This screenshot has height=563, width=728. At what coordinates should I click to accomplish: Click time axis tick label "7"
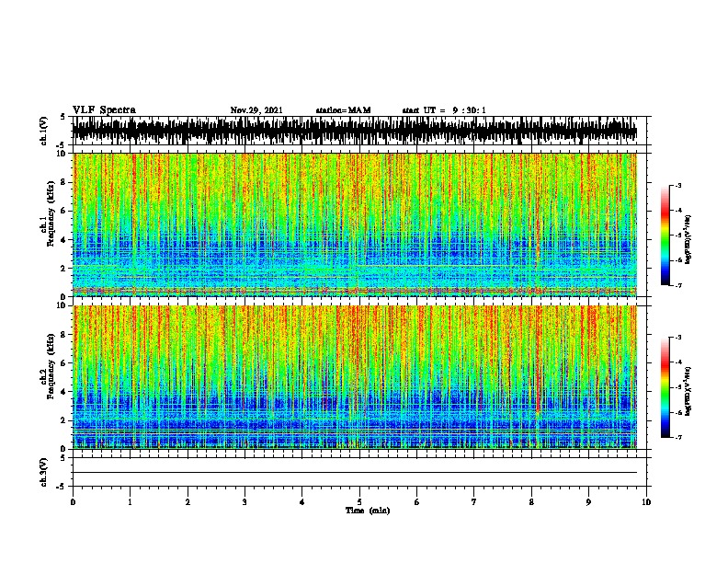474,502
